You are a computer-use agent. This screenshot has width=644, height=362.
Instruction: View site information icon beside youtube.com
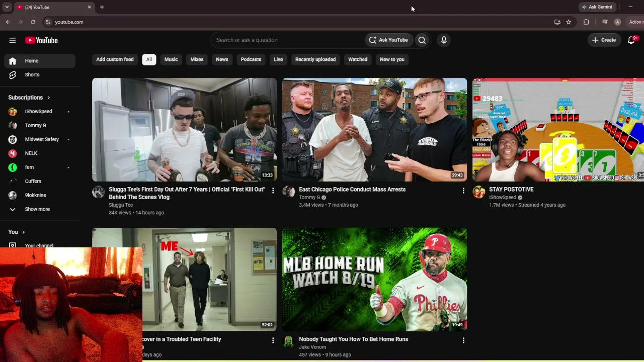48,22
